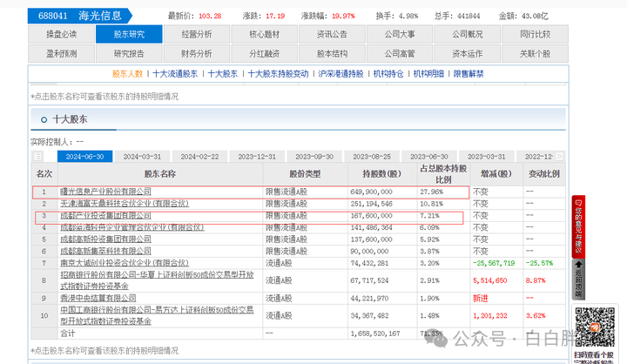Open the 中国工商银行-易方达上证科创板50 fund link
627x364 pixels.
click(x=157, y=315)
